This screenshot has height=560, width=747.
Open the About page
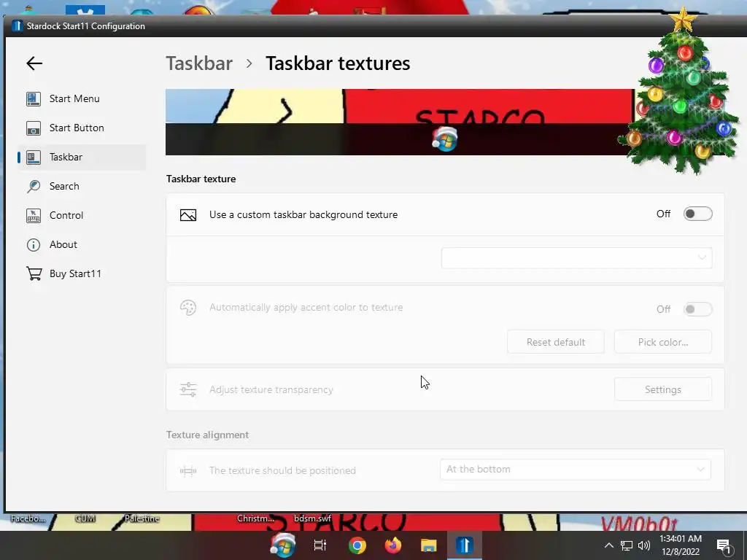click(x=82, y=244)
